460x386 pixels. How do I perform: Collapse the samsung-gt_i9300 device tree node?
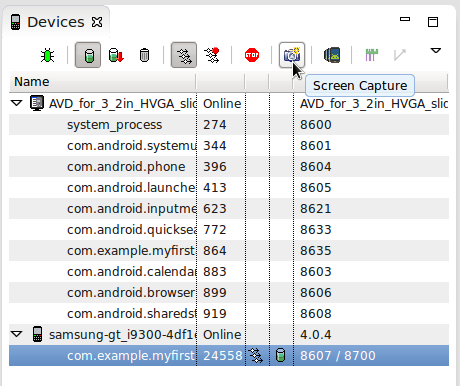click(x=16, y=334)
